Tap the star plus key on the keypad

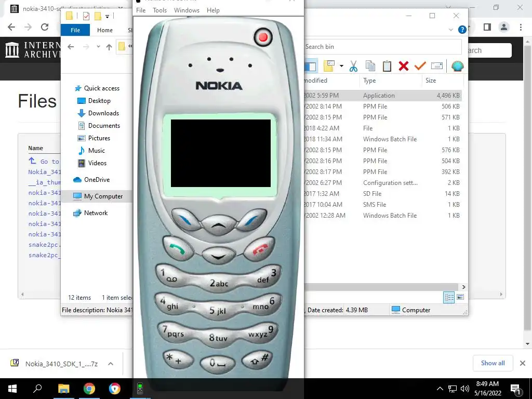(x=178, y=360)
